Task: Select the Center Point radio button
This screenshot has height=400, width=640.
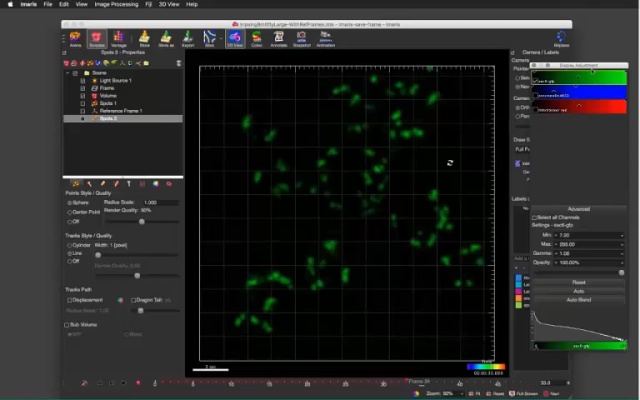Action: point(68,212)
